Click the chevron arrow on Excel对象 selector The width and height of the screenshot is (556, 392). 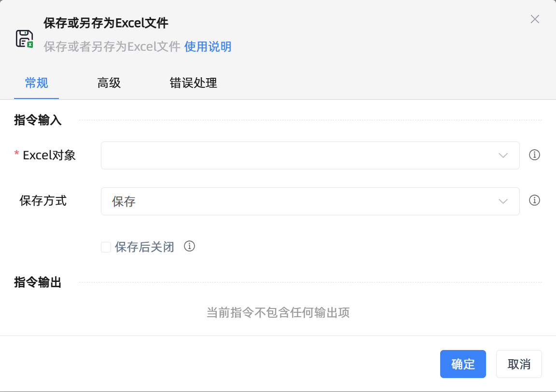503,155
